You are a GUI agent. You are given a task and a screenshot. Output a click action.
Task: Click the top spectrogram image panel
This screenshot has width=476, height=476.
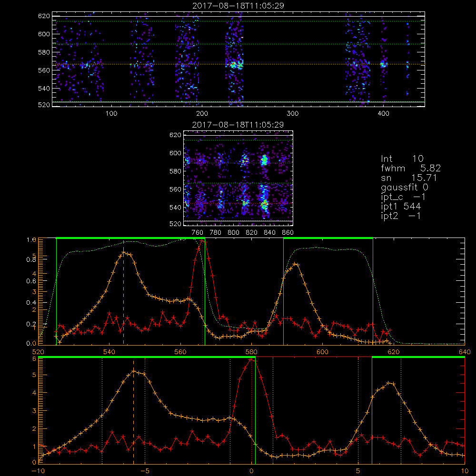point(238,59)
